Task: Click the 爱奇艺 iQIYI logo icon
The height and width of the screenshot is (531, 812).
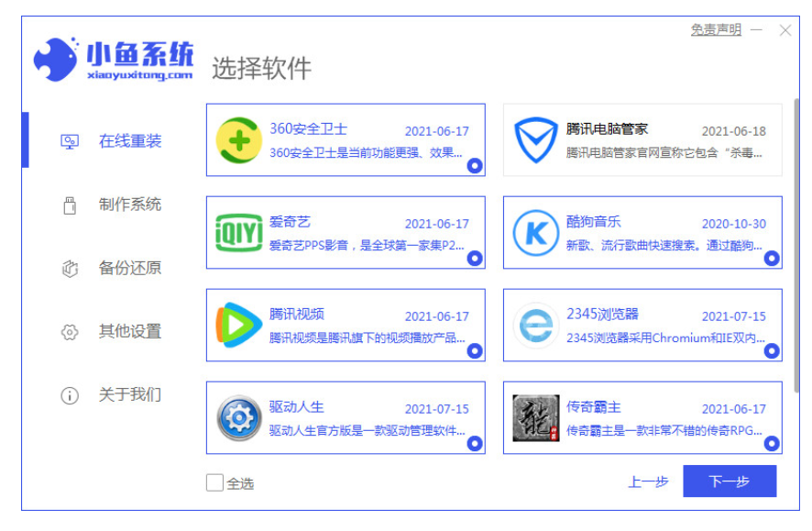Action: coord(238,233)
